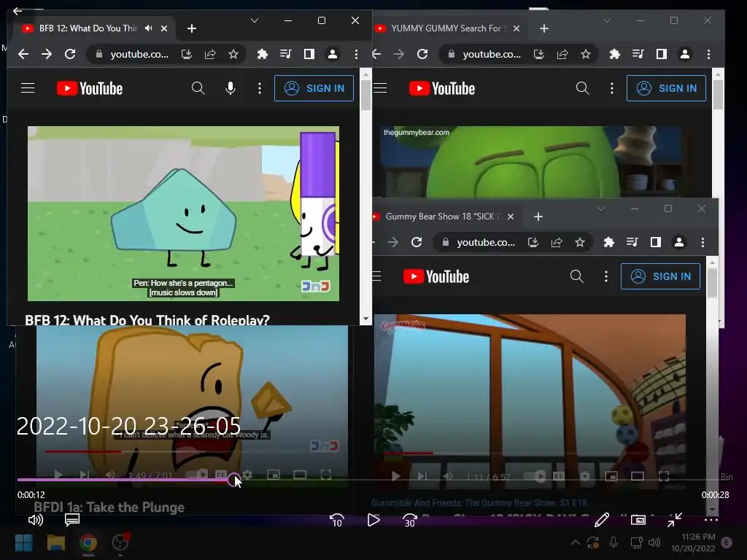The height and width of the screenshot is (560, 747).
Task: Skip forward 30 seconds in media player
Action: [x=410, y=521]
